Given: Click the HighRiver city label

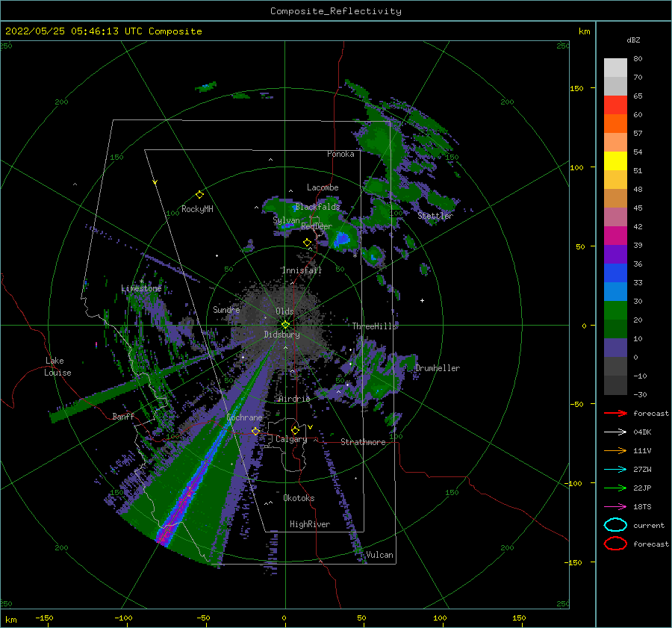Looking at the screenshot, I should click(310, 524).
